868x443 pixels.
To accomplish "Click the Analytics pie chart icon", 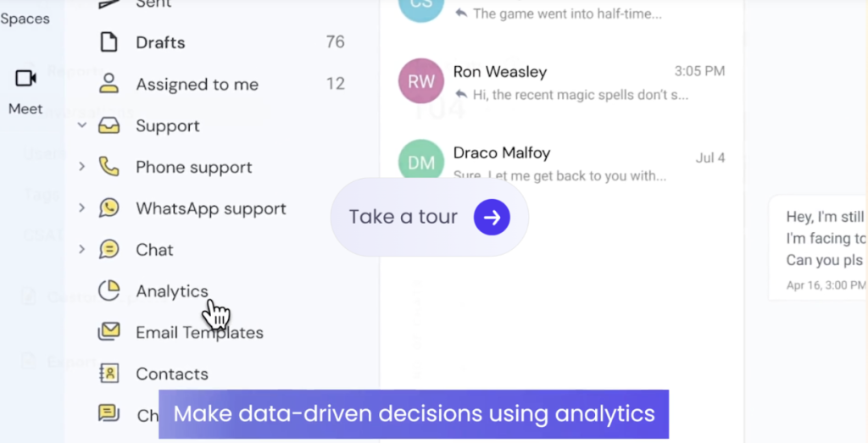I will (x=108, y=291).
